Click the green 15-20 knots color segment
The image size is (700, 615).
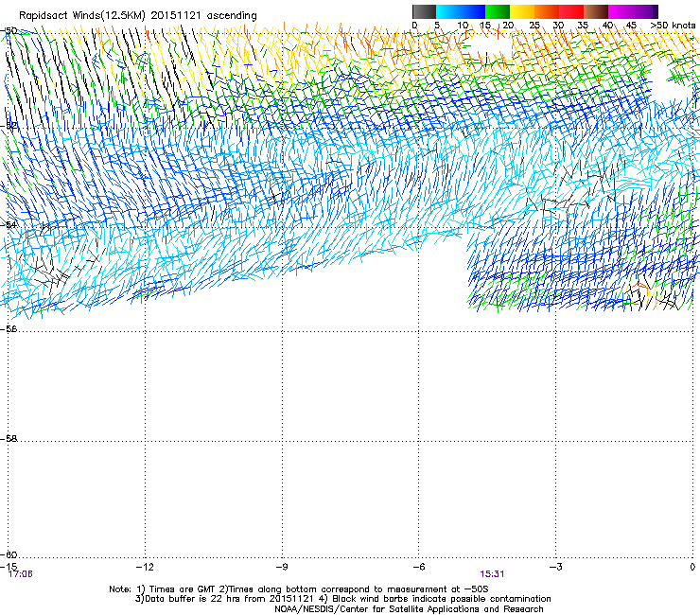tap(498, 11)
